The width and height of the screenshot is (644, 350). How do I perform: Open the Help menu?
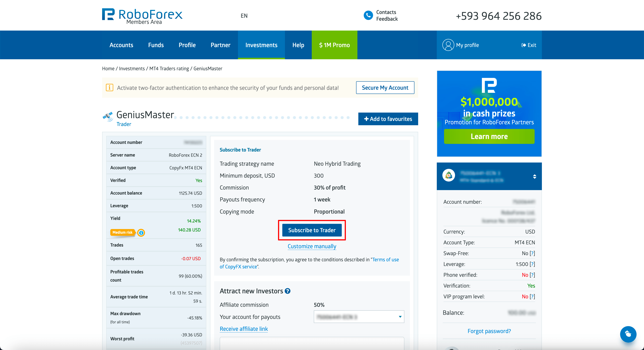298,45
